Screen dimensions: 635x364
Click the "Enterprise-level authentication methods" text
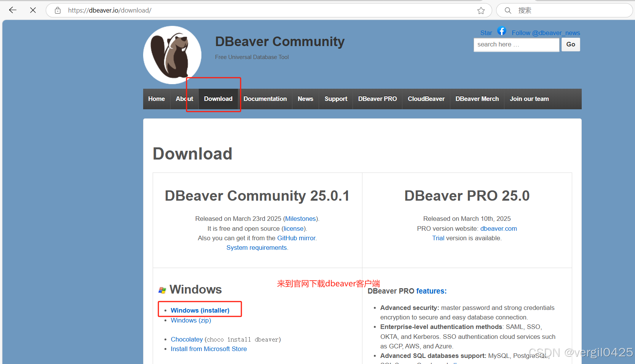click(x=441, y=327)
